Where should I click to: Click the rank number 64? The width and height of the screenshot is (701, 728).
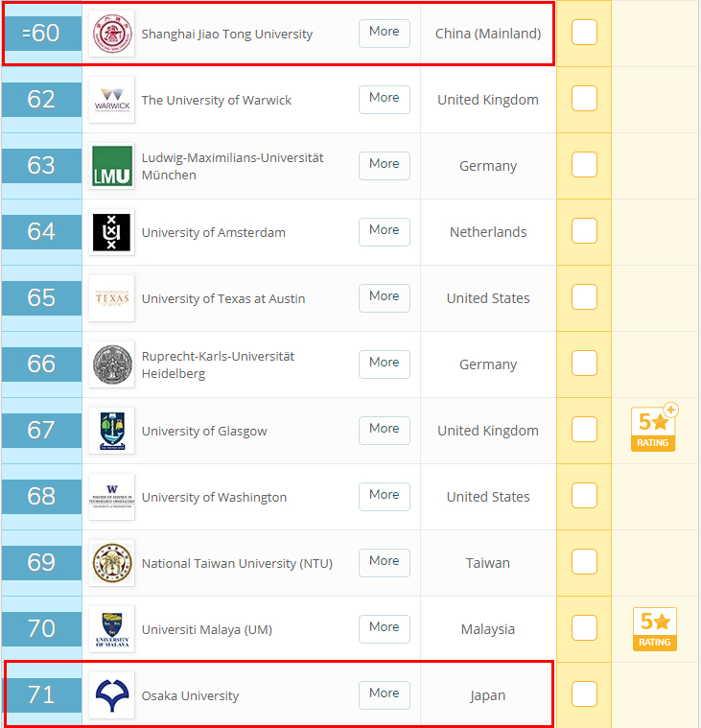click(x=41, y=232)
